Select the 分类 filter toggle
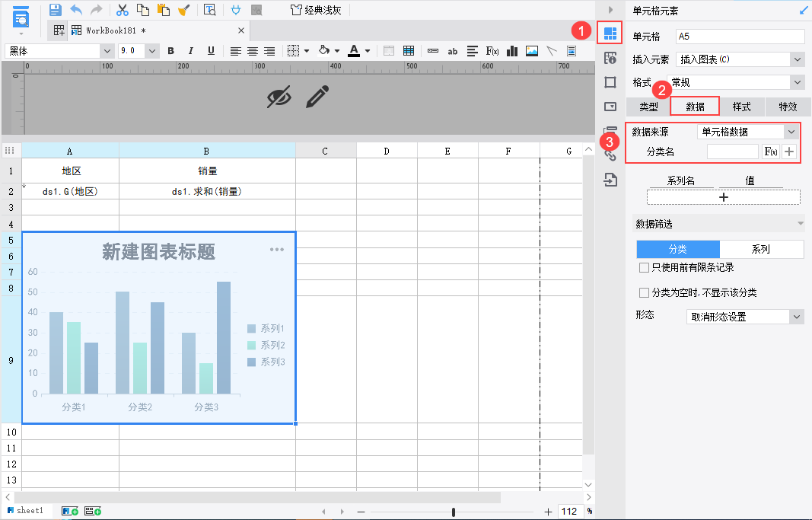The height and width of the screenshot is (520, 812). point(678,249)
